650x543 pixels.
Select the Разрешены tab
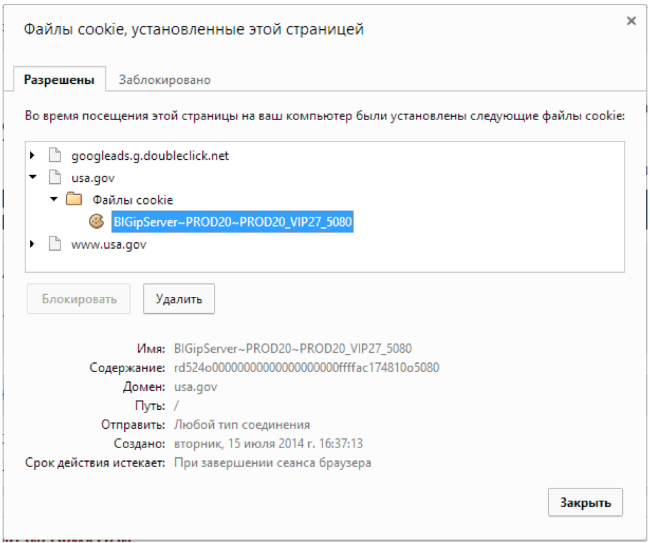point(59,80)
